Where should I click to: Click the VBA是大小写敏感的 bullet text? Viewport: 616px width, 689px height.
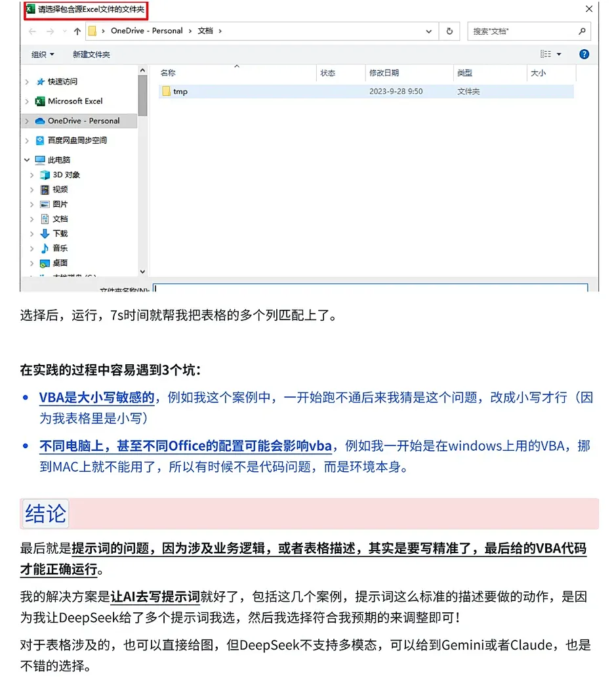(x=96, y=397)
